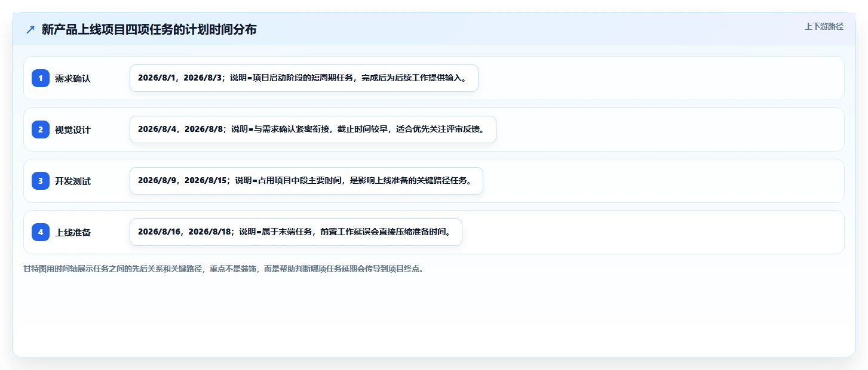Click the number 3 badge for 开发测试

[x=41, y=181]
